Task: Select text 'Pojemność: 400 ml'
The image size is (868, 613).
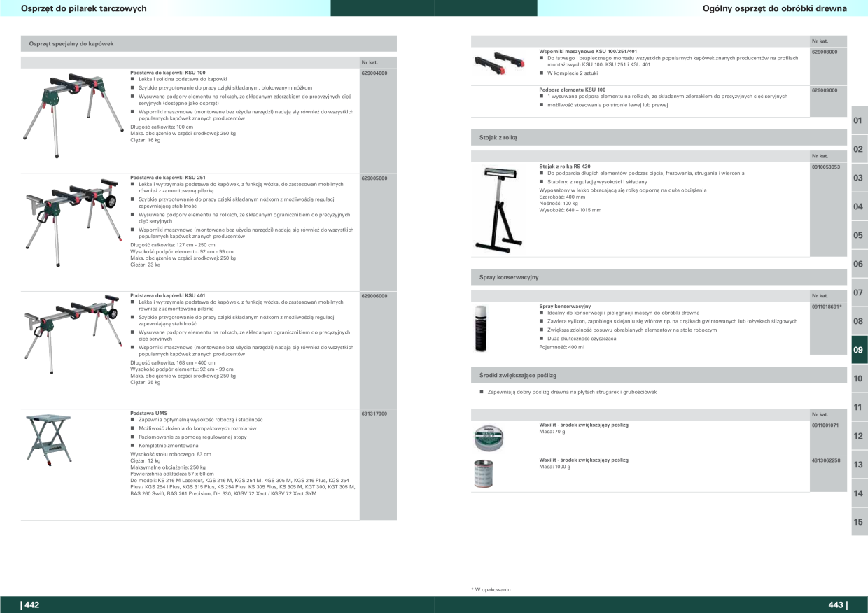Action: pos(561,347)
